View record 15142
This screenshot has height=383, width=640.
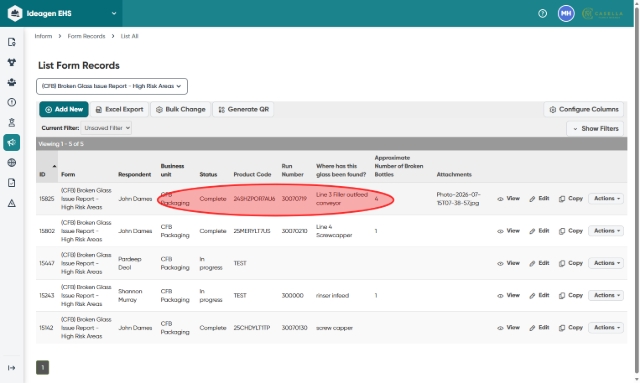point(509,327)
